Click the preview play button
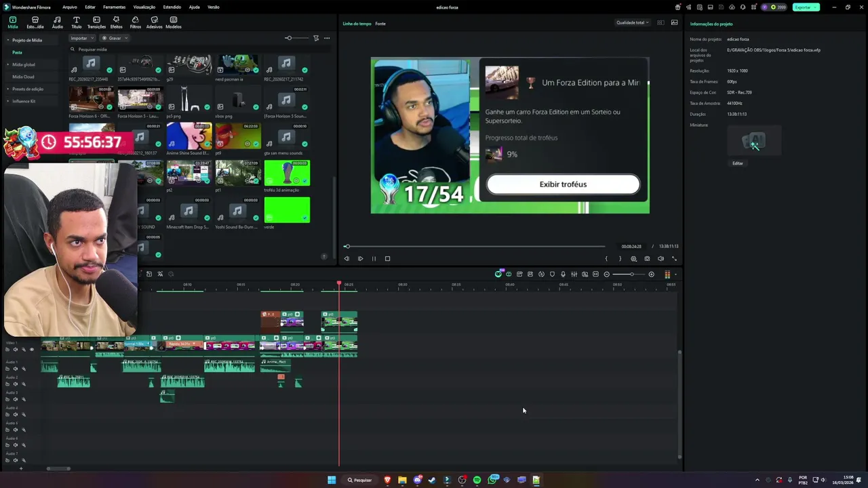This screenshot has width=868, height=488. click(360, 258)
